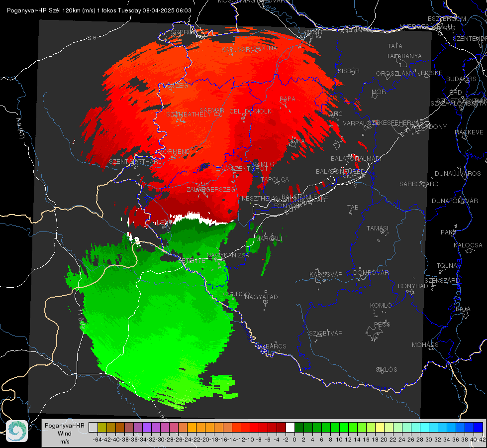Click the NAGYKANIZSA city label
This screenshot has height=448, width=487.
228,255
